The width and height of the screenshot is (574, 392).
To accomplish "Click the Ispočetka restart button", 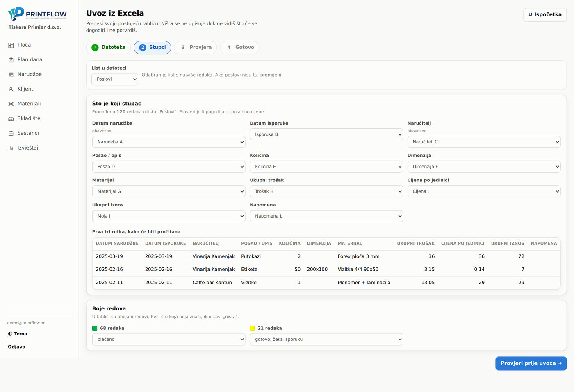I will pos(545,15).
